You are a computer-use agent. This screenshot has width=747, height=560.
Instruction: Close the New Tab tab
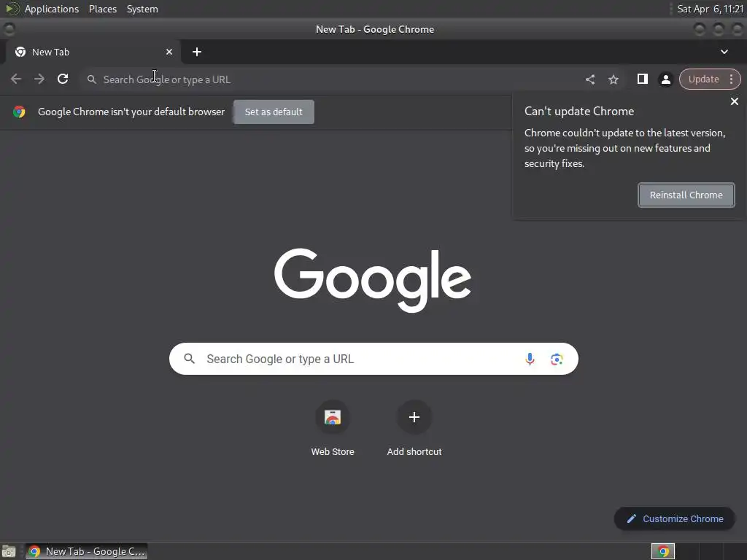pyautogui.click(x=169, y=52)
